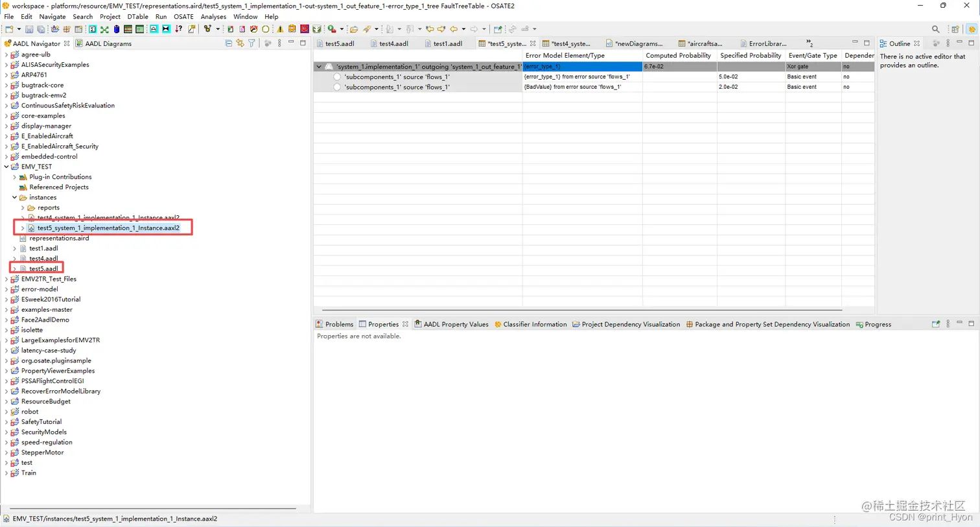The image size is (980, 527).
Task: Click the blue cylinder toolbar icon
Action: (117, 29)
